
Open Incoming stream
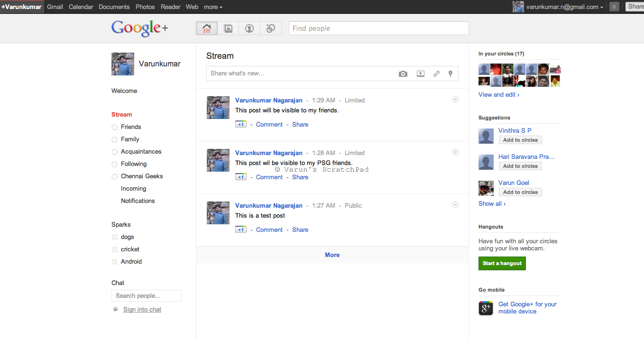133,189
